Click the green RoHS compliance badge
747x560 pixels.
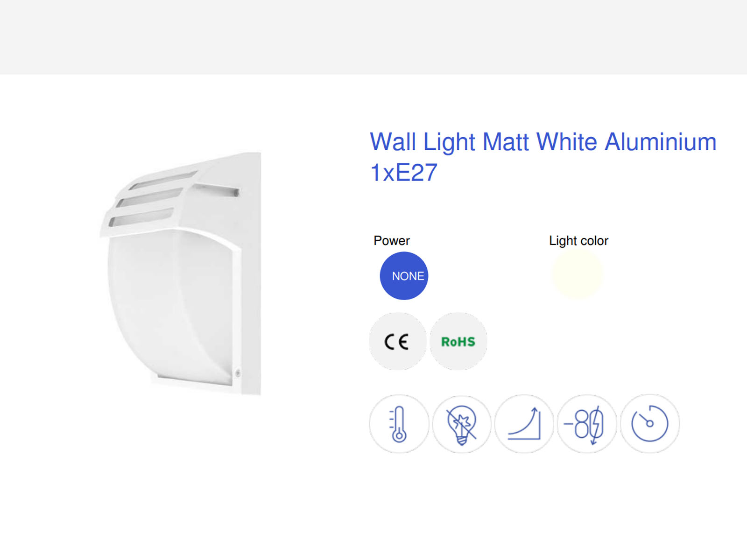coord(458,342)
